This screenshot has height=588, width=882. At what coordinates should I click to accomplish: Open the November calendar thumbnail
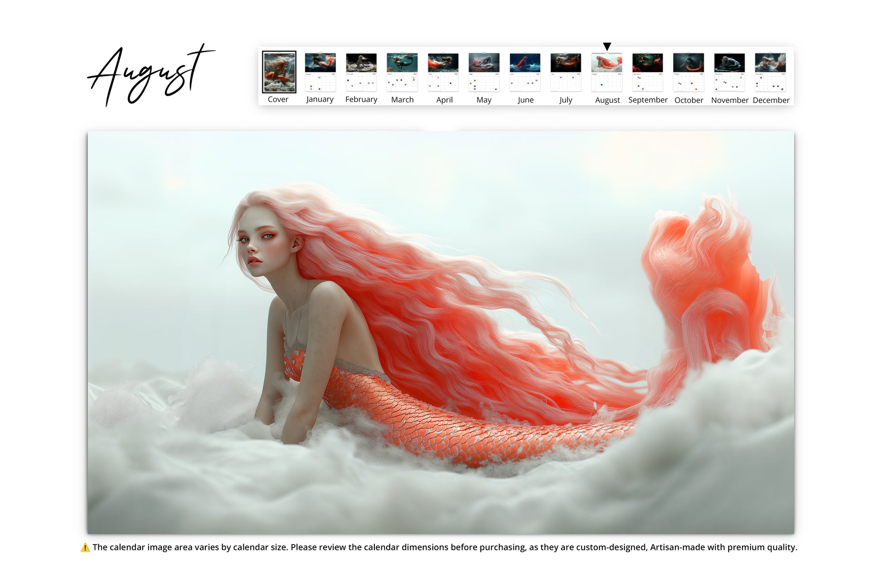[729, 72]
